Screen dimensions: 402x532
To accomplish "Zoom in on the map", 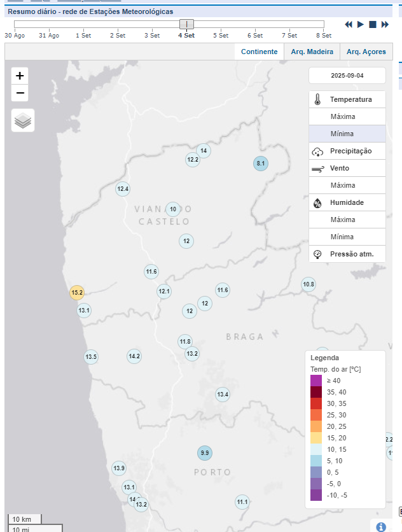I will point(20,76).
